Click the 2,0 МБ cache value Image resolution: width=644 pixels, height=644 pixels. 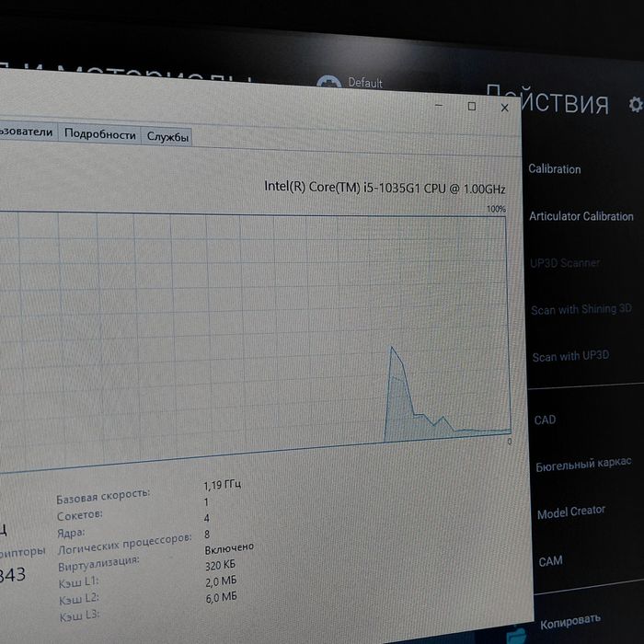pos(221,581)
